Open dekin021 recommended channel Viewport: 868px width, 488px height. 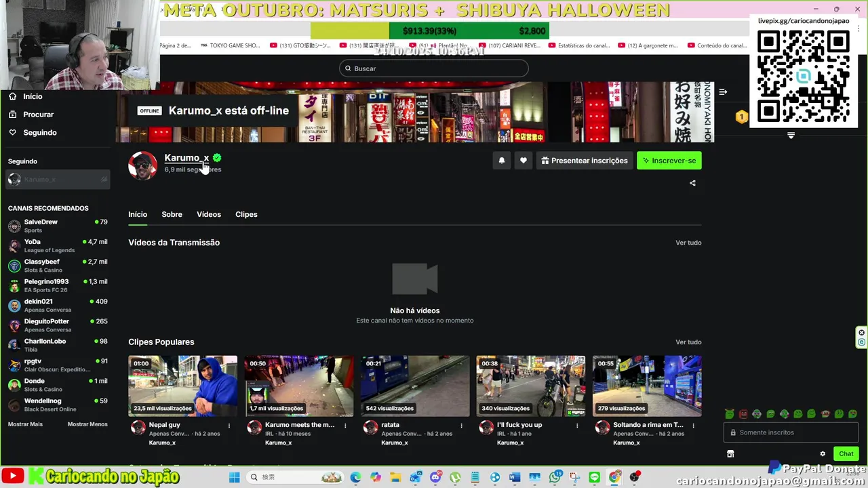click(x=58, y=305)
